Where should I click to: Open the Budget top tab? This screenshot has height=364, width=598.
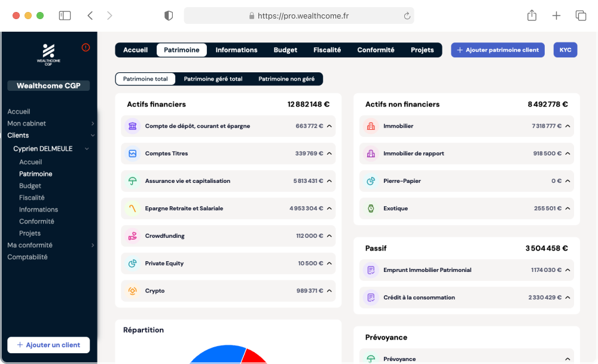[285, 50]
